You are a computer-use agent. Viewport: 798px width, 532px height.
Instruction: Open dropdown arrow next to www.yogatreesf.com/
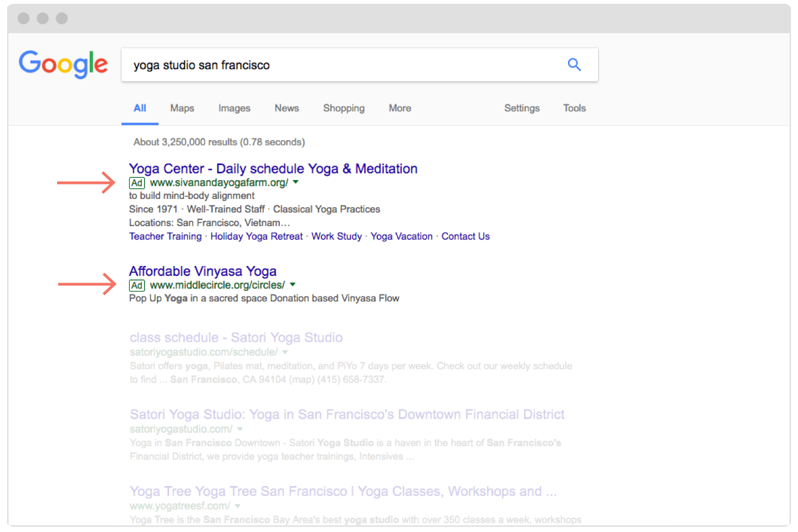238,506
